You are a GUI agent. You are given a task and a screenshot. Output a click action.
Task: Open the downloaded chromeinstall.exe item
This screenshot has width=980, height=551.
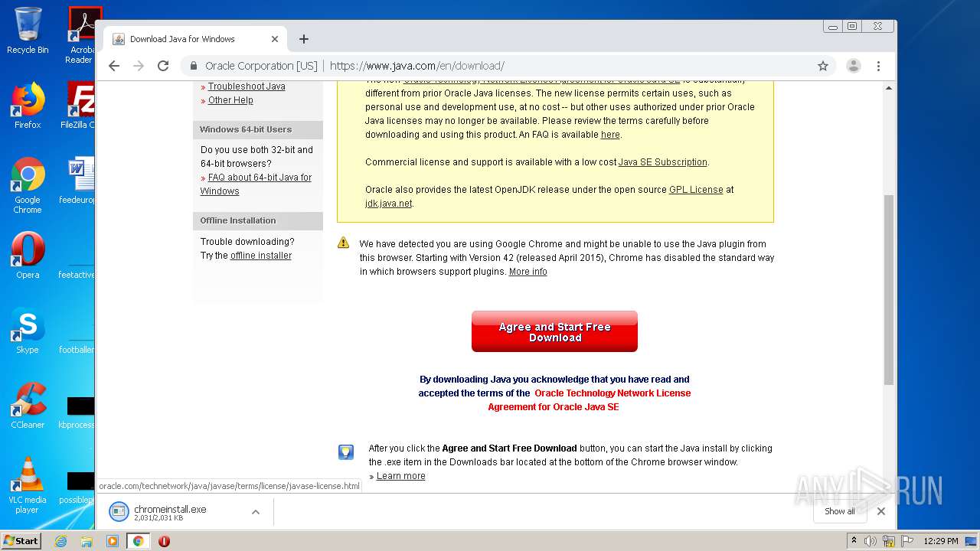pyautogui.click(x=170, y=512)
